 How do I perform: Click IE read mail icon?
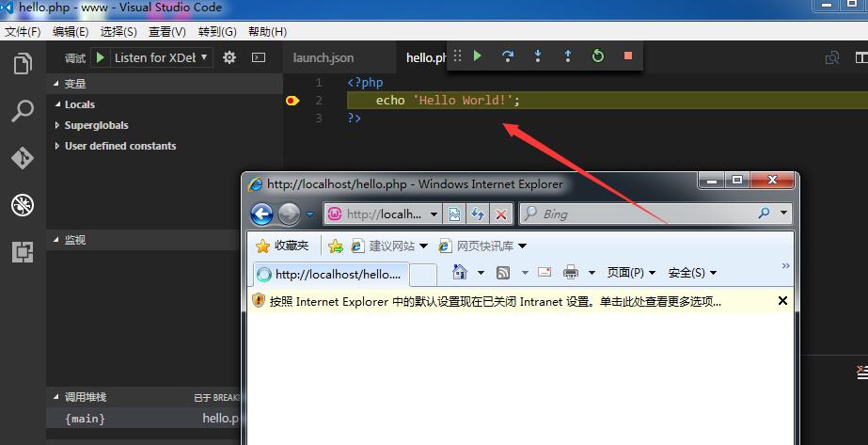click(544, 272)
